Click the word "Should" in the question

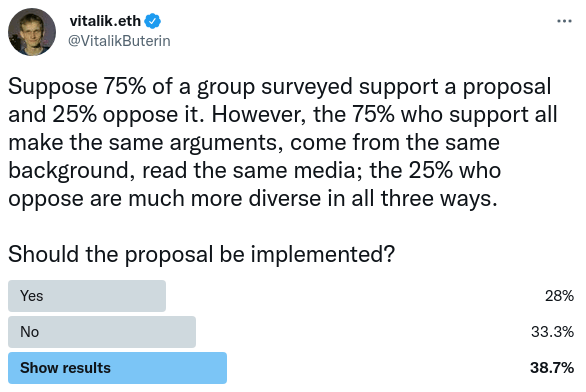tap(44, 254)
